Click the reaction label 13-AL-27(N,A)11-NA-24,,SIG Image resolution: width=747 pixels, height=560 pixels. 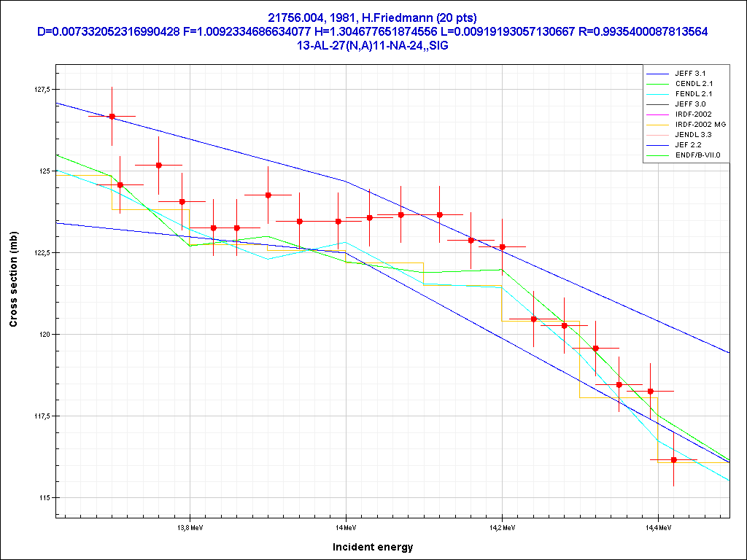pos(373,44)
